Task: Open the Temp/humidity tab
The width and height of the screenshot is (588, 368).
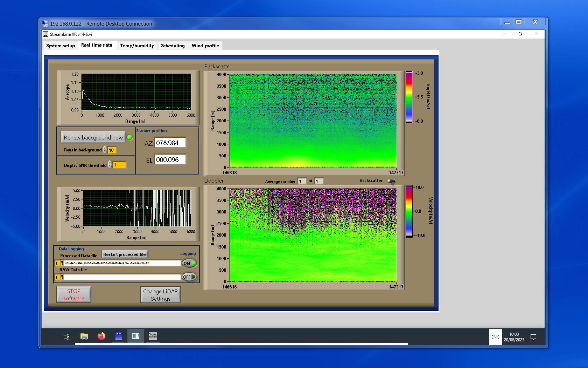Action: pyautogui.click(x=137, y=46)
